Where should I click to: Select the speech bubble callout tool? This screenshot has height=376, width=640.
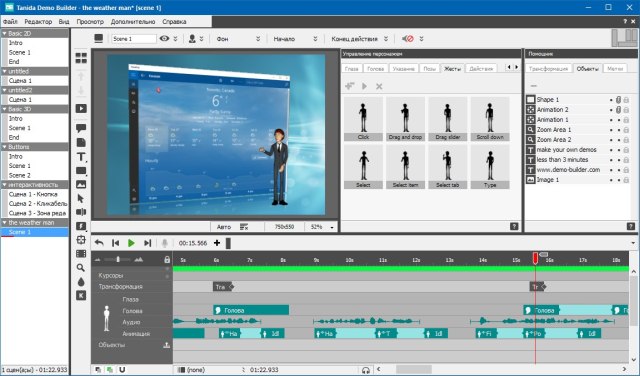[x=81, y=128]
